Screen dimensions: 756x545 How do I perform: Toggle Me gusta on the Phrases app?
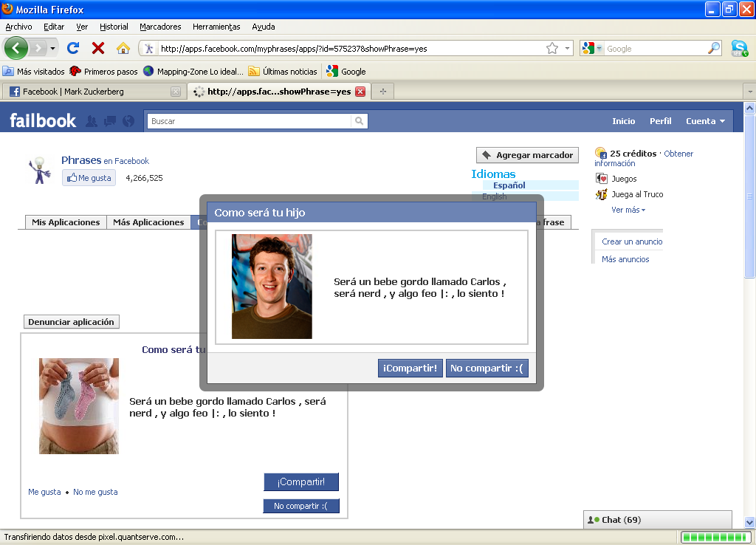click(88, 177)
